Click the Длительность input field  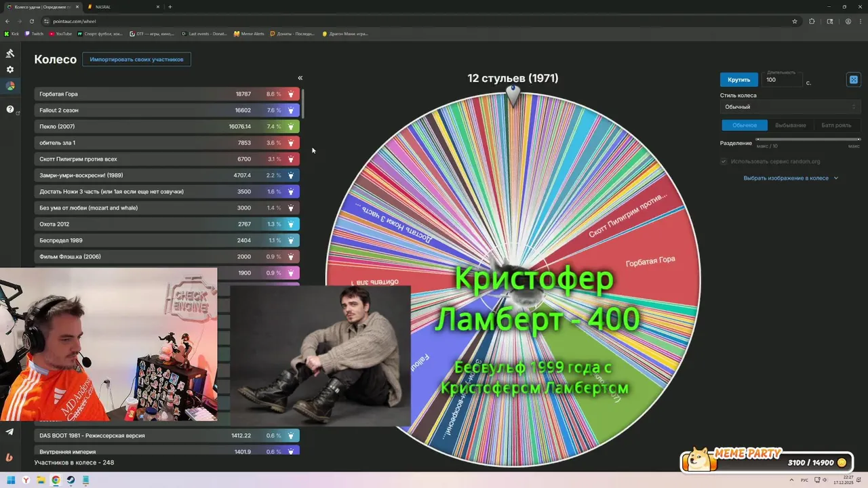pos(783,79)
